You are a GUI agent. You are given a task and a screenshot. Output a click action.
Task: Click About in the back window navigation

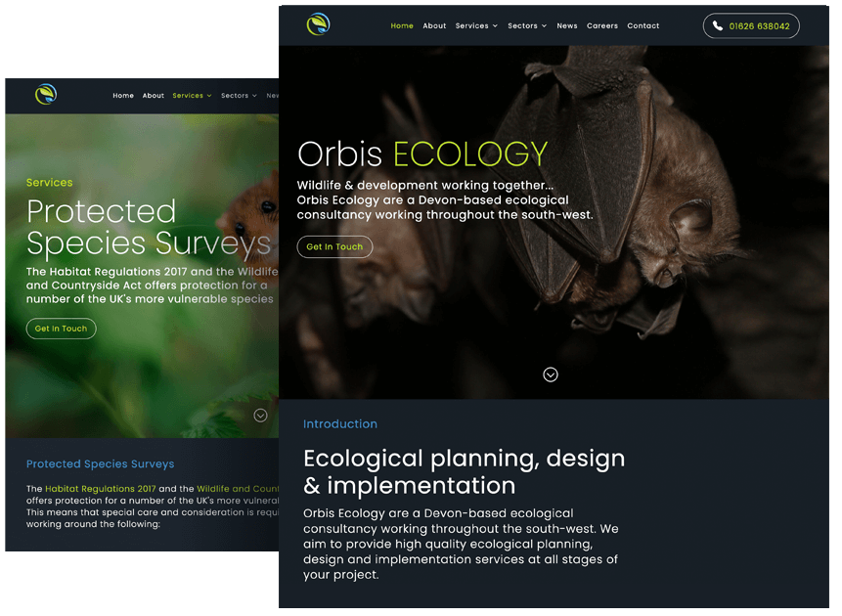[x=154, y=96]
